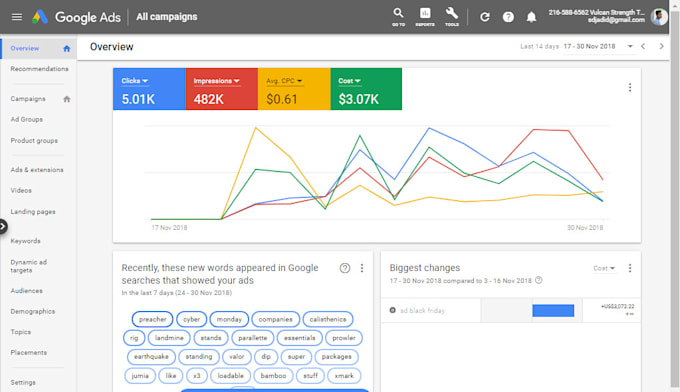Open the Clicks metric dropdown

[135, 81]
